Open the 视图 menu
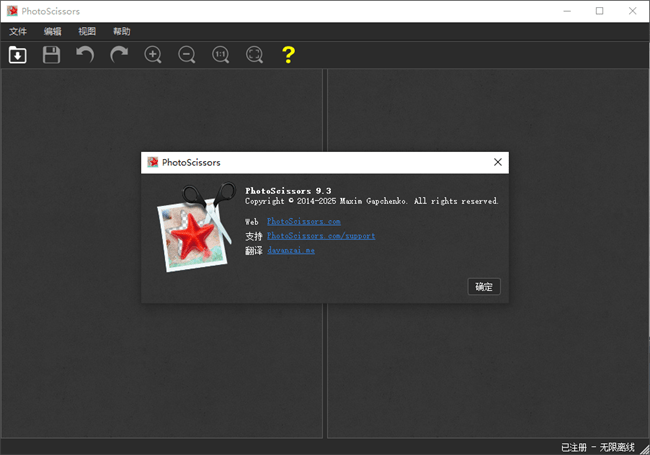 [87, 31]
